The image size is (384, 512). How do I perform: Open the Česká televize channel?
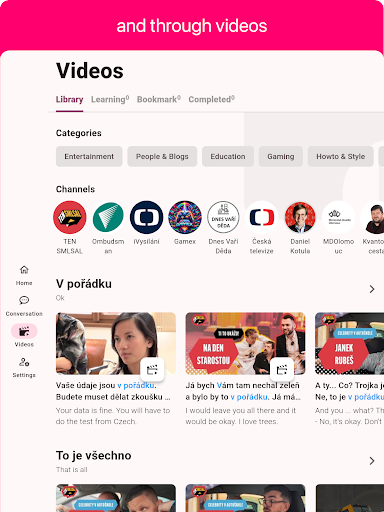tap(262, 228)
